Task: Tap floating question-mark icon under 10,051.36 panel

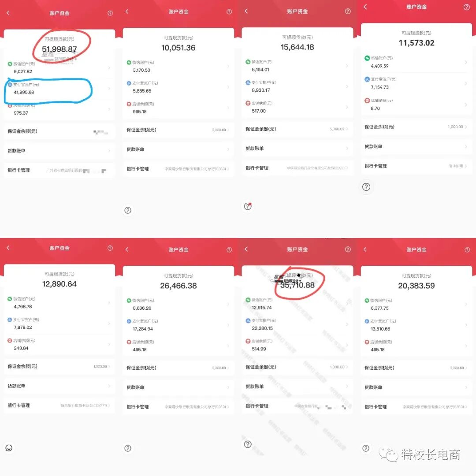Action: [x=128, y=210]
